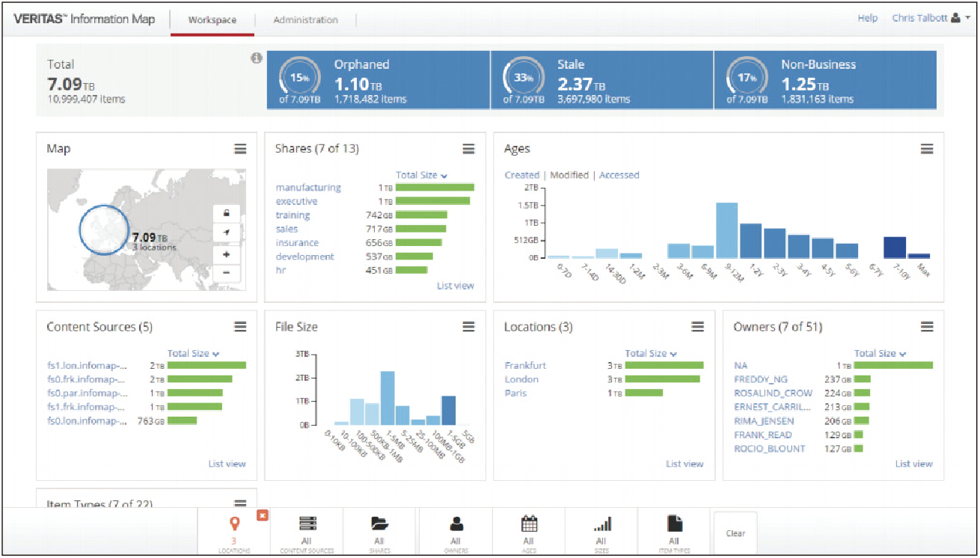
Task: Open the Item Types file filter icon
Action: coord(674,524)
